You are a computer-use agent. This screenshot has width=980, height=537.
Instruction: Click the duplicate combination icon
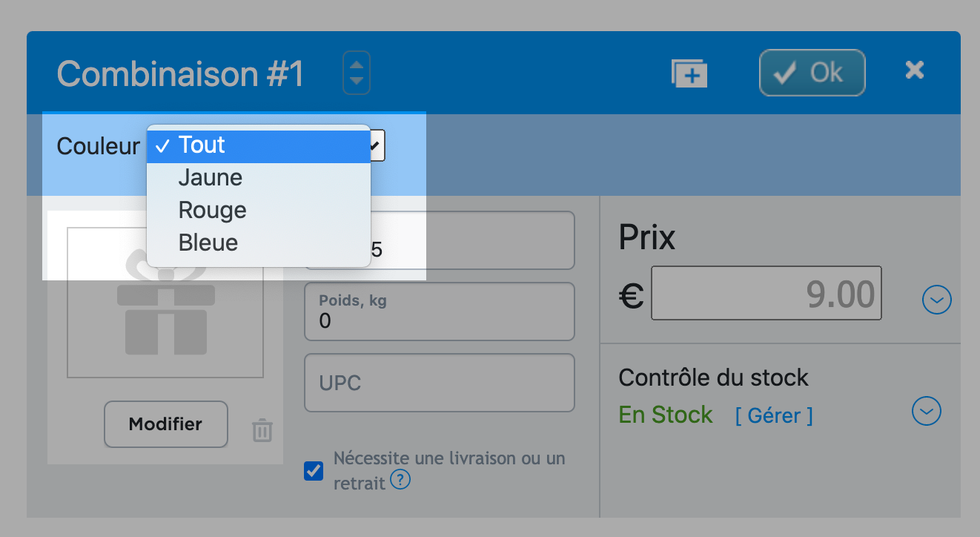pos(689,73)
